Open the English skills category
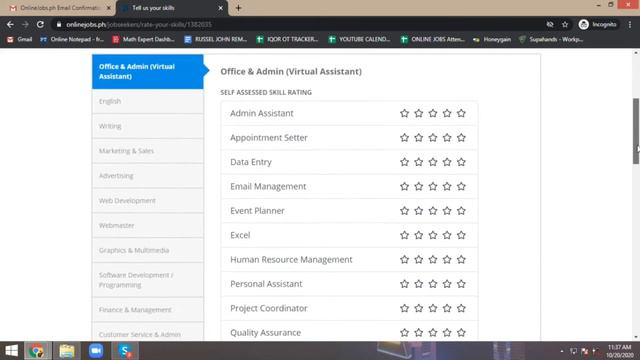Image resolution: width=640 pixels, height=360 pixels. click(x=148, y=101)
